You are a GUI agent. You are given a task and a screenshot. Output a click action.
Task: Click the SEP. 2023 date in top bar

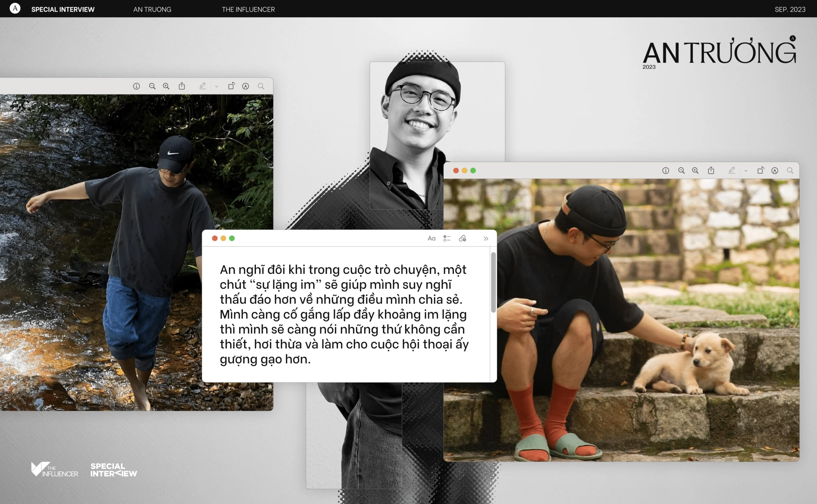(790, 9)
